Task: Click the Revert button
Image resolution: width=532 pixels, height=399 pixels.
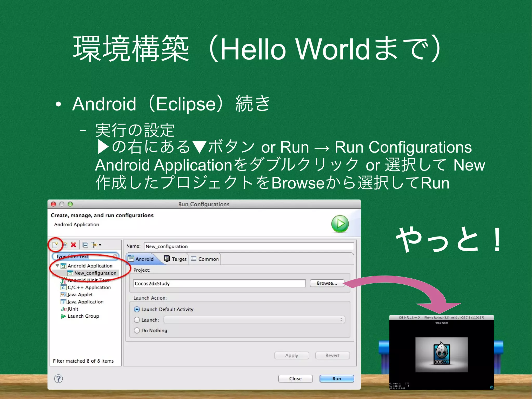Action: point(332,355)
